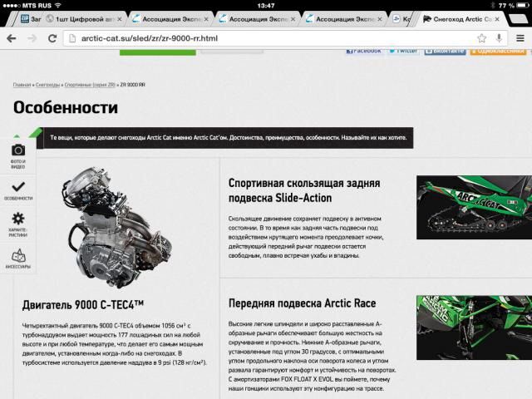Click the 'Особенности' page title

66,107
